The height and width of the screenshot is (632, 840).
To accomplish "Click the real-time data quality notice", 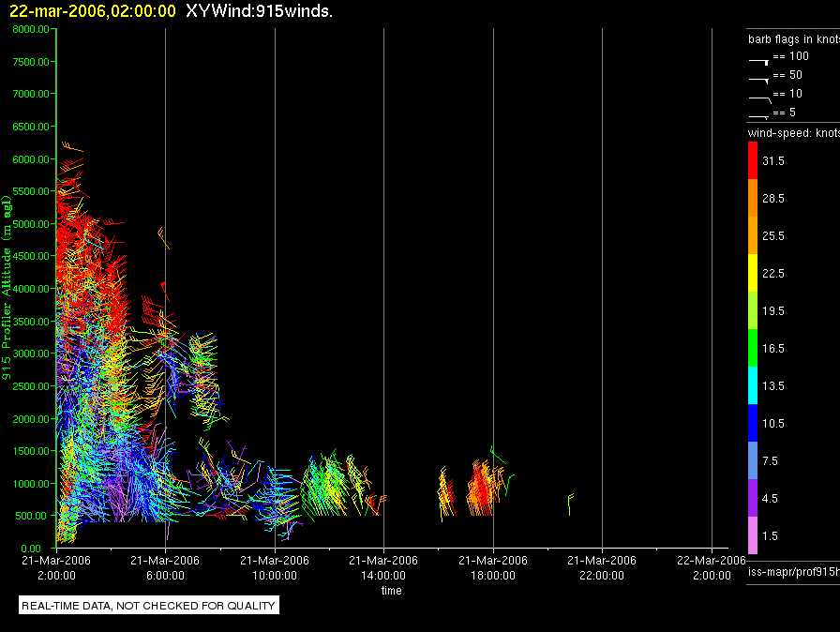I will coord(148,605).
